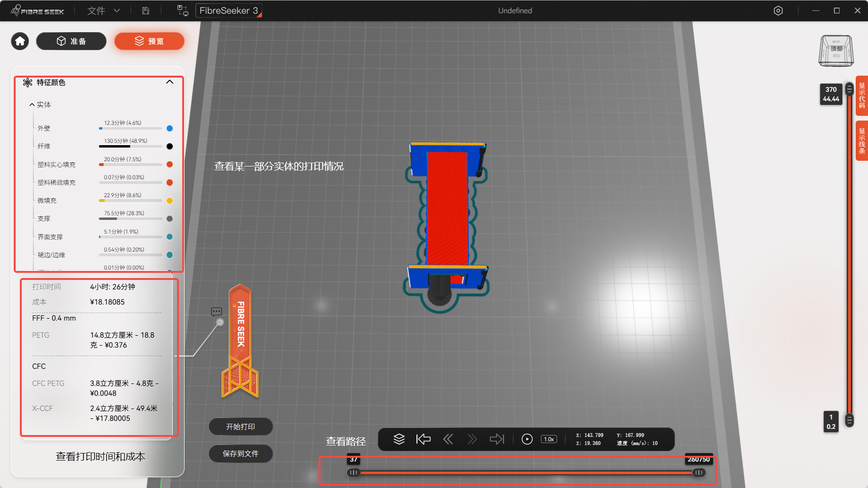Toggle the 纤维 black color visibility dot
The width and height of the screenshot is (868, 488).
[169, 146]
